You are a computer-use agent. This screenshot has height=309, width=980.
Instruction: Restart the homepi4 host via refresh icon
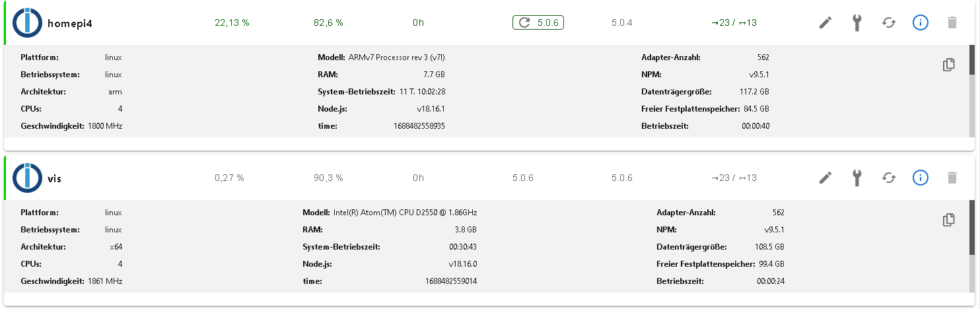click(x=889, y=23)
